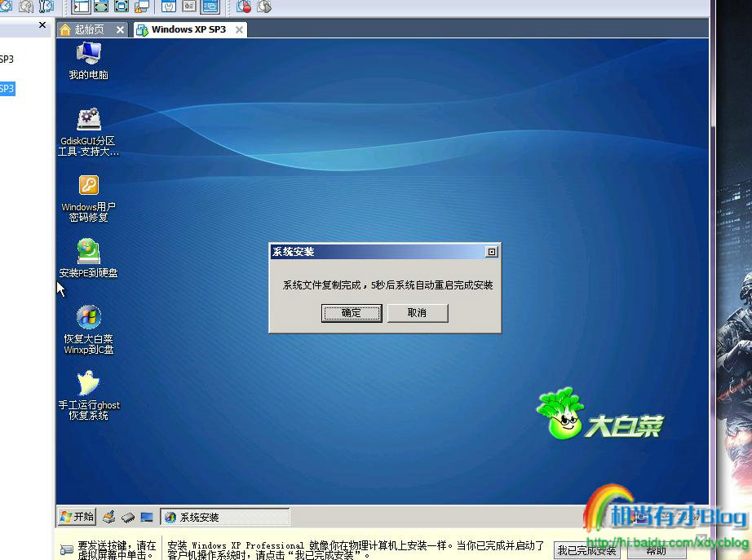Click the replay capture toolbar icon
Image resolution: width=752 pixels, height=560 pixels.
pyautogui.click(x=264, y=7)
